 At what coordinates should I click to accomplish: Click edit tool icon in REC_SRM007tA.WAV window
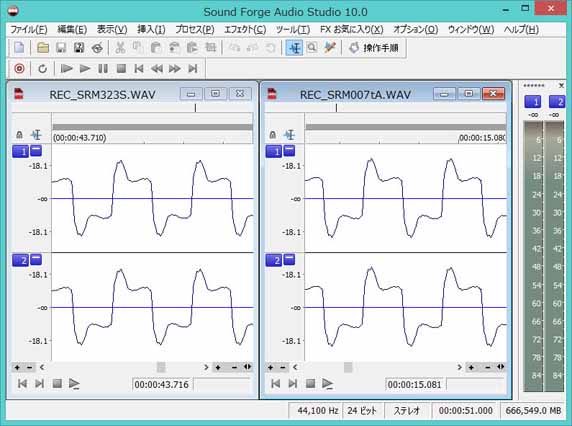[x=289, y=135]
